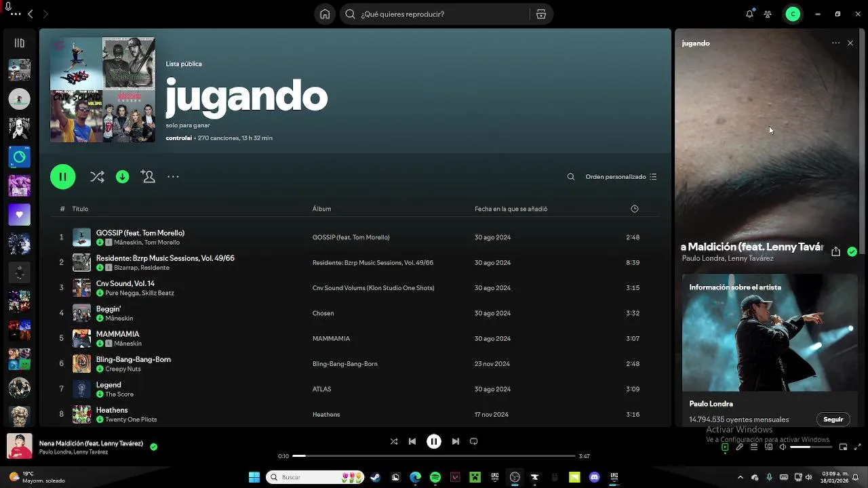The width and height of the screenshot is (868, 488).
Task: Adjust the Spotify volume slider
Action: [x=811, y=447]
